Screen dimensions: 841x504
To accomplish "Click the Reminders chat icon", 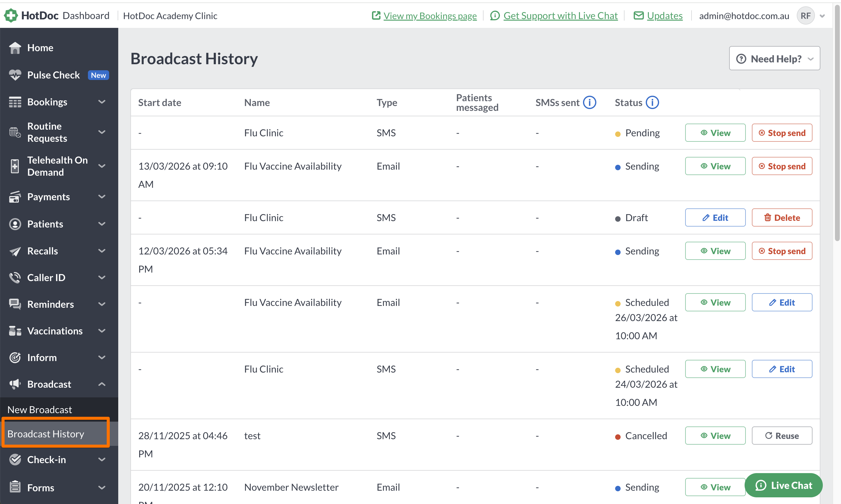I will click(x=15, y=304).
